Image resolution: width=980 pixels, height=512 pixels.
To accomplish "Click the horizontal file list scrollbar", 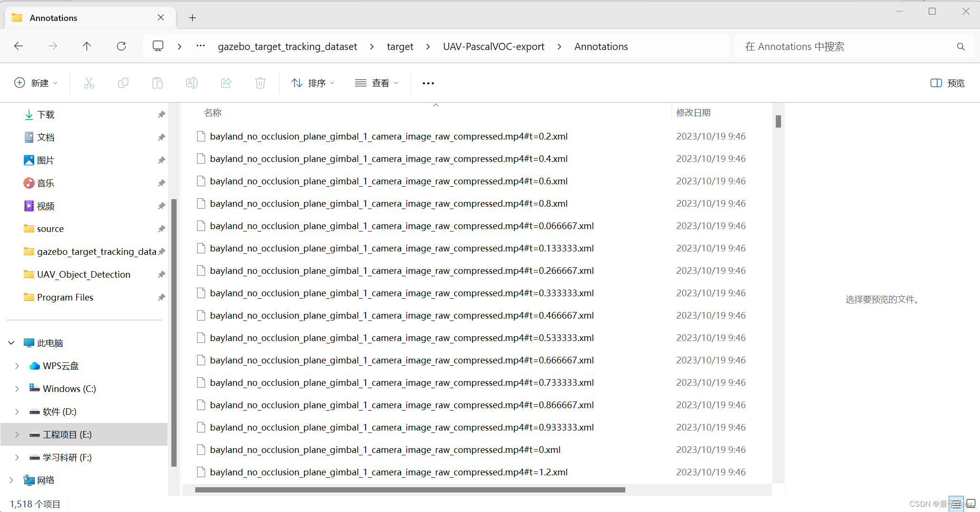I will [x=410, y=490].
